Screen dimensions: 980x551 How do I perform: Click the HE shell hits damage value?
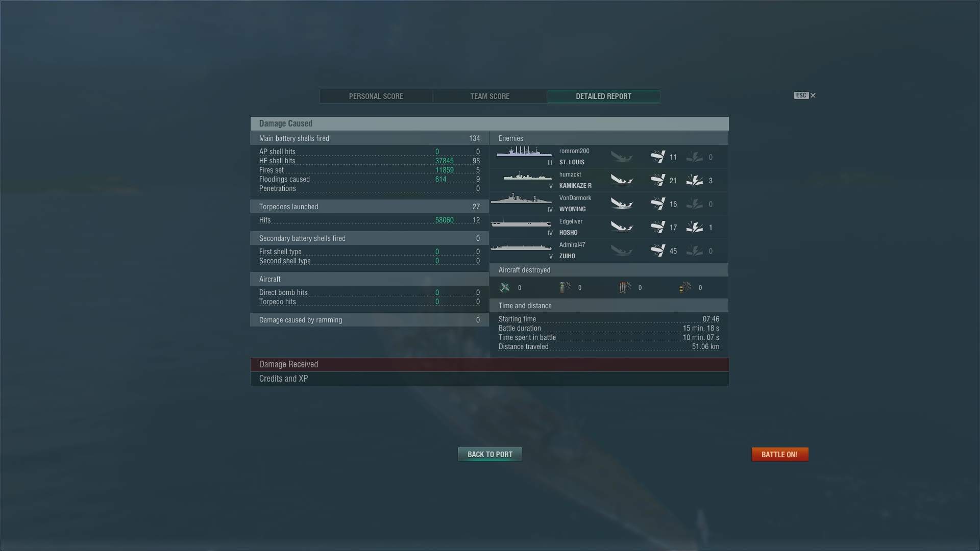pyautogui.click(x=444, y=161)
